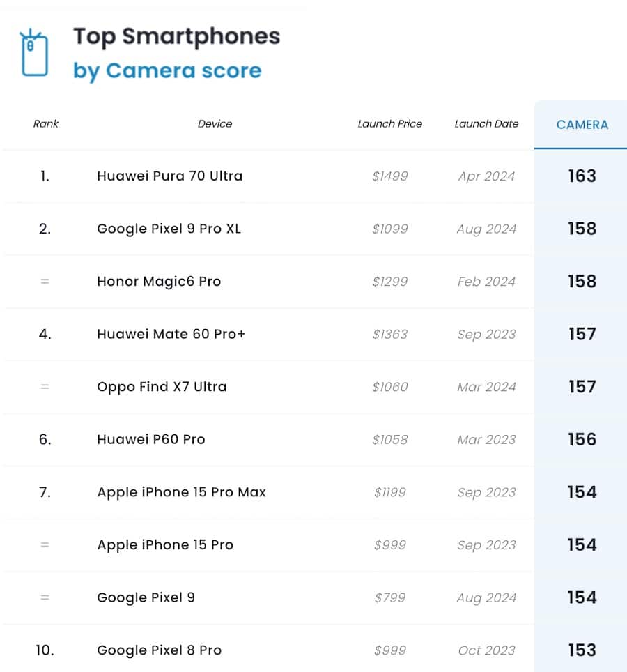Open the Oppo Find X7 Ultra entry
Image resolution: width=627 pixels, height=672 pixels.
click(162, 387)
